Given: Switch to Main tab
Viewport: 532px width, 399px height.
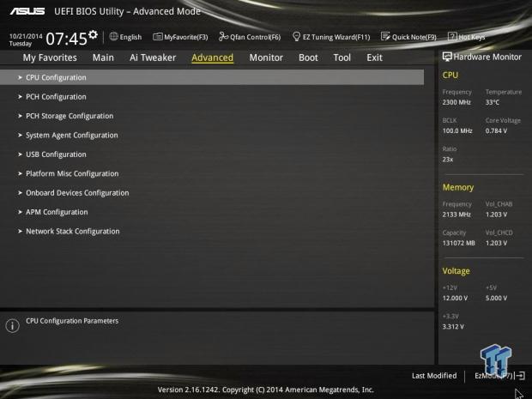Looking at the screenshot, I should [x=103, y=57].
